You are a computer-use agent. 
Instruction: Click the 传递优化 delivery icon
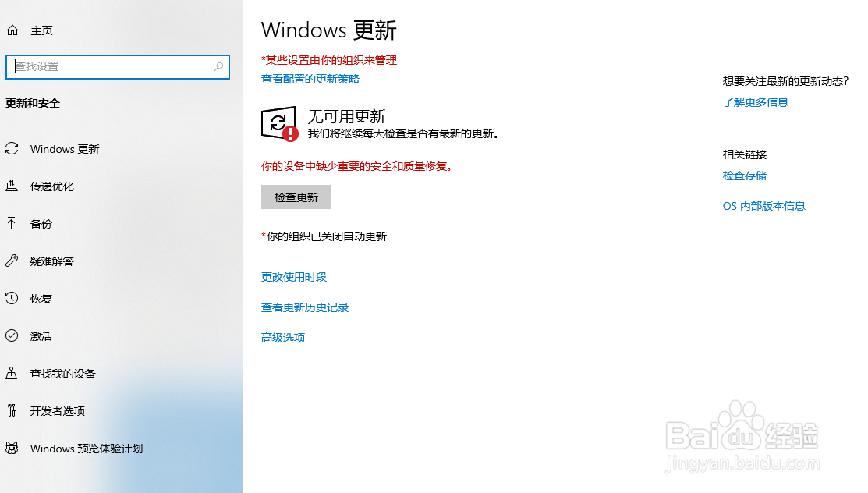[x=12, y=186]
